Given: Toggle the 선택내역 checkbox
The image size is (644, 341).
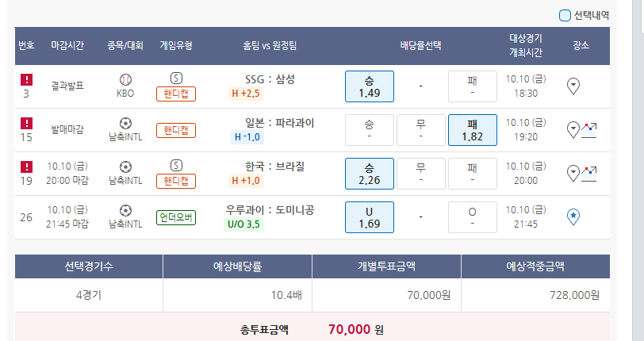Looking at the screenshot, I should click(565, 15).
